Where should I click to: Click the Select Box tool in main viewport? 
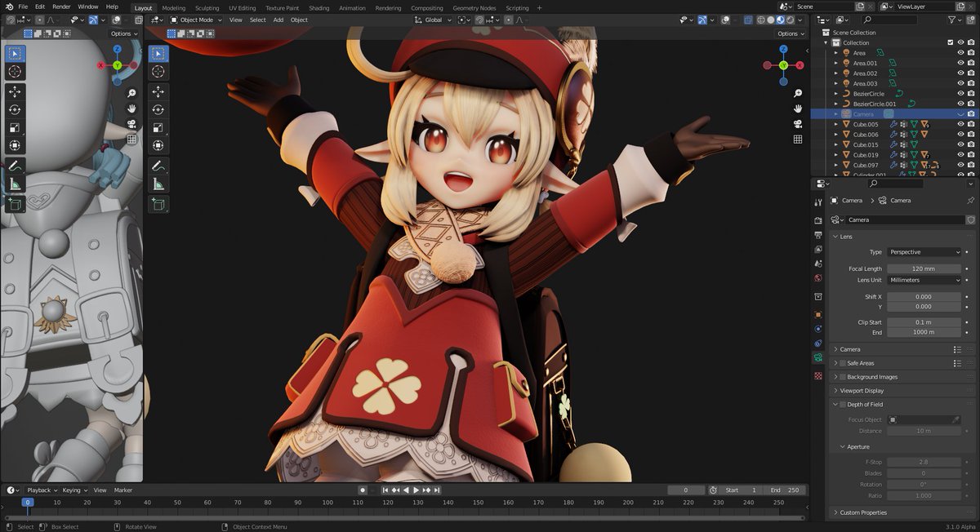pos(158,54)
